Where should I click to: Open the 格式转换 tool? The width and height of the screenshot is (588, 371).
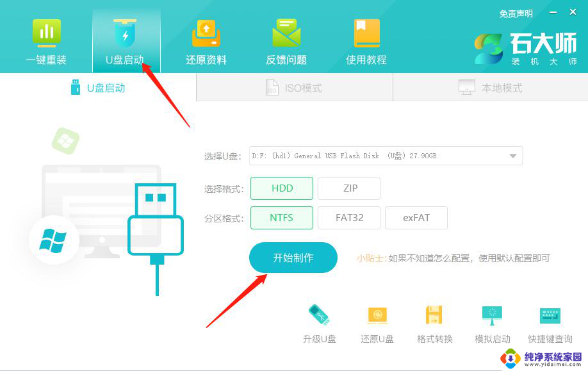435,324
